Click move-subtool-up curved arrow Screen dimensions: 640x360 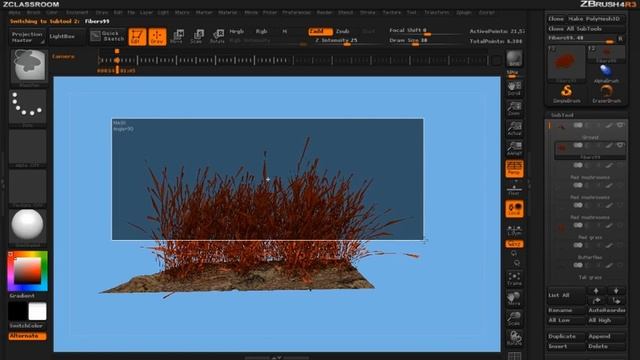coord(596,301)
